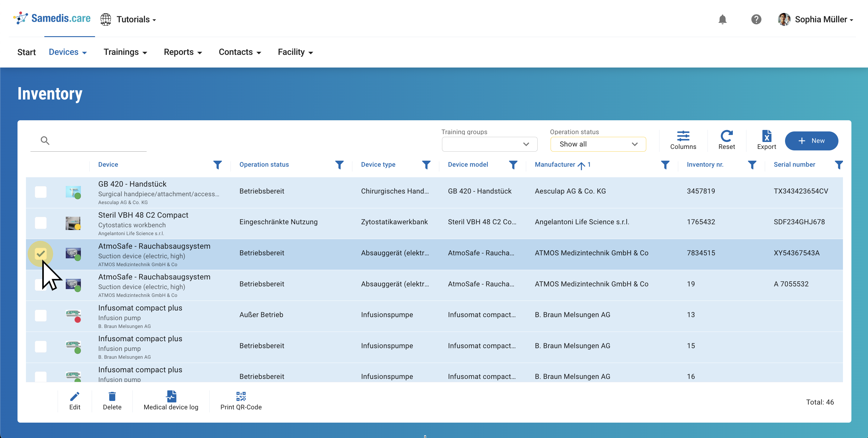Select the Steril VBH 48 C2 Compact checkbox
This screenshot has width=868, height=438.
click(41, 223)
